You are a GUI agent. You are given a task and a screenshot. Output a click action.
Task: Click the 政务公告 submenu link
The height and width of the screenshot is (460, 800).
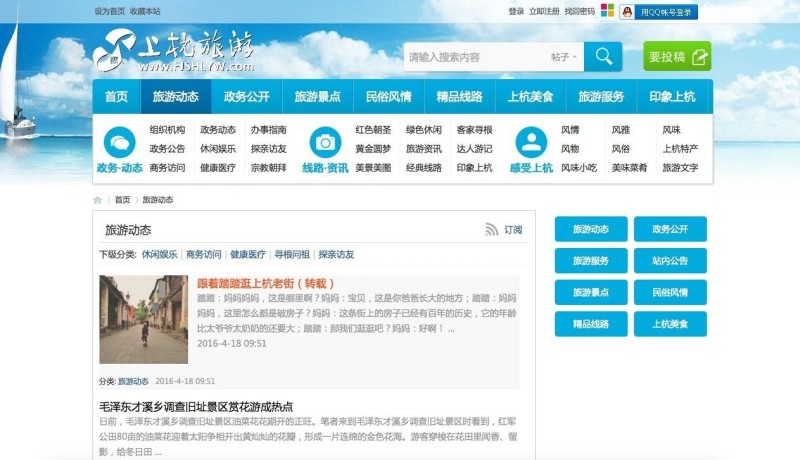pos(167,149)
